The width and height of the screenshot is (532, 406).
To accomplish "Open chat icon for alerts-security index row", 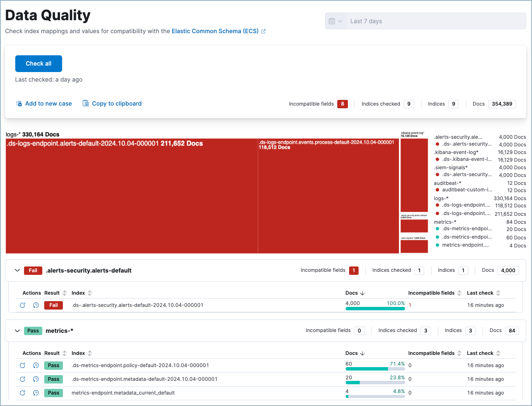I will point(36,305).
